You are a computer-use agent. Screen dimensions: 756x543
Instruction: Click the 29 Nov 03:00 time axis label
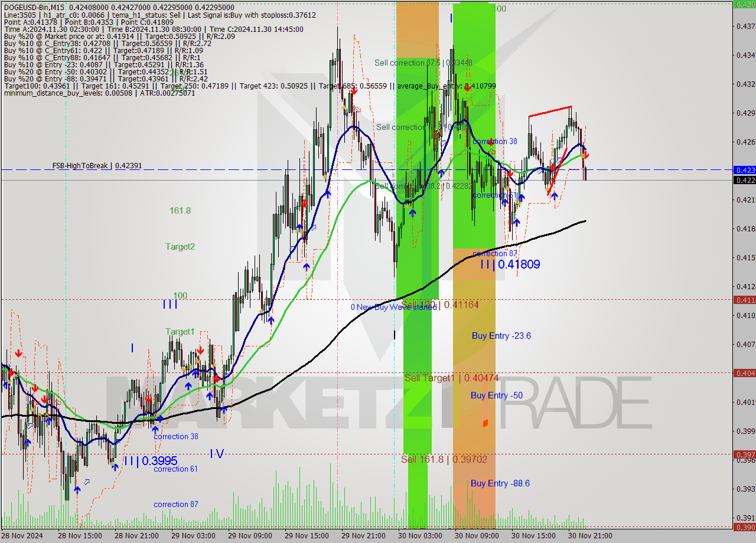tap(193, 536)
